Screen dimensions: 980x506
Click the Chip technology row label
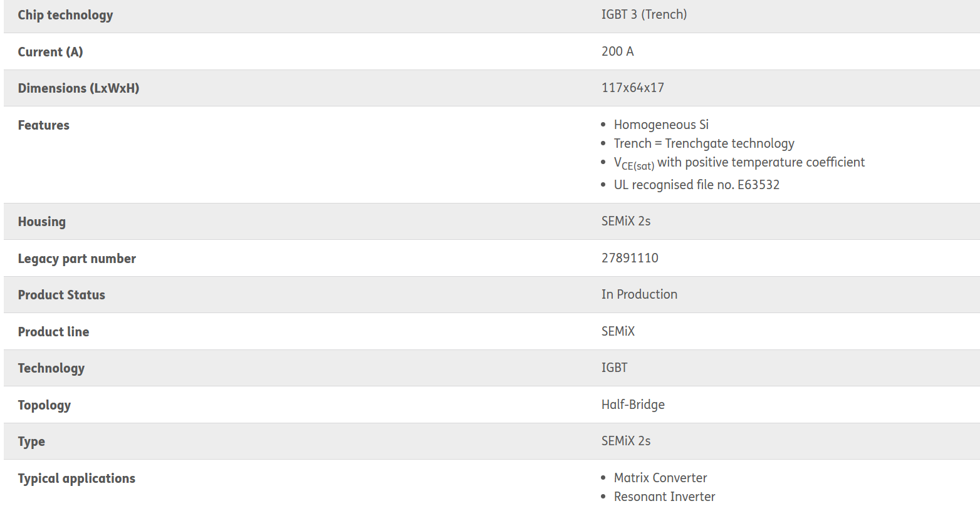point(65,15)
